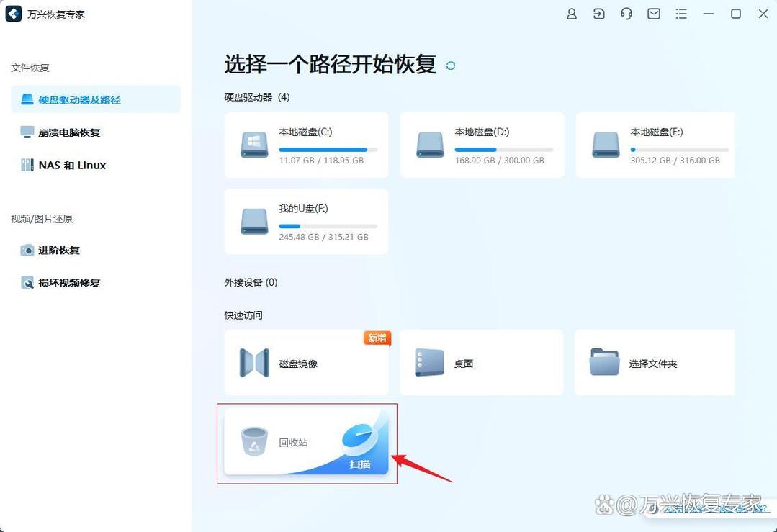Select 本地磁盘(C:) drive card
This screenshot has height=532, width=777.
[306, 144]
